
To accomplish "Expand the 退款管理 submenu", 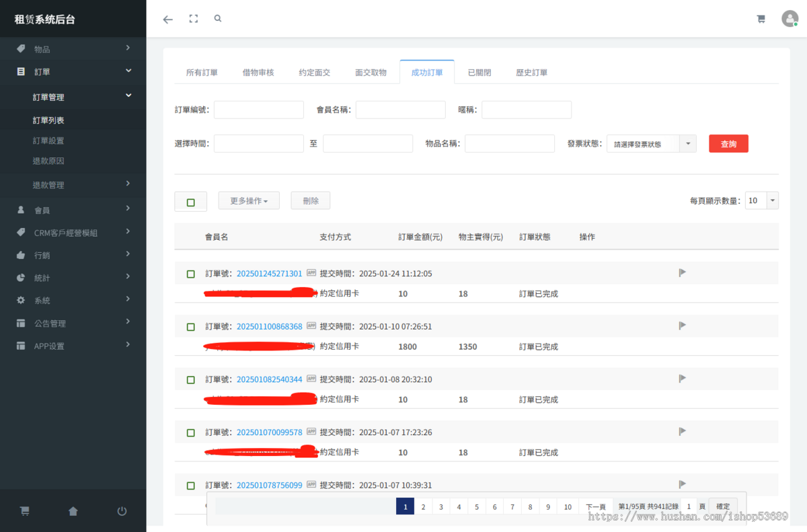I will [x=73, y=184].
